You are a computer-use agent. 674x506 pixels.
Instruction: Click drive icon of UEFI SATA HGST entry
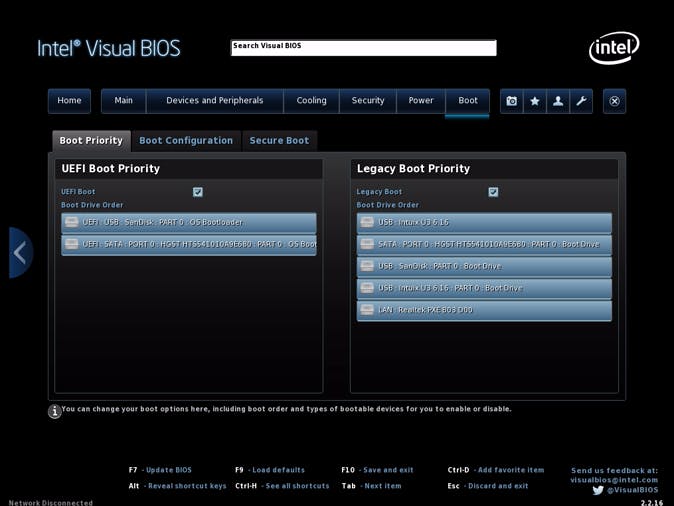pos(71,244)
